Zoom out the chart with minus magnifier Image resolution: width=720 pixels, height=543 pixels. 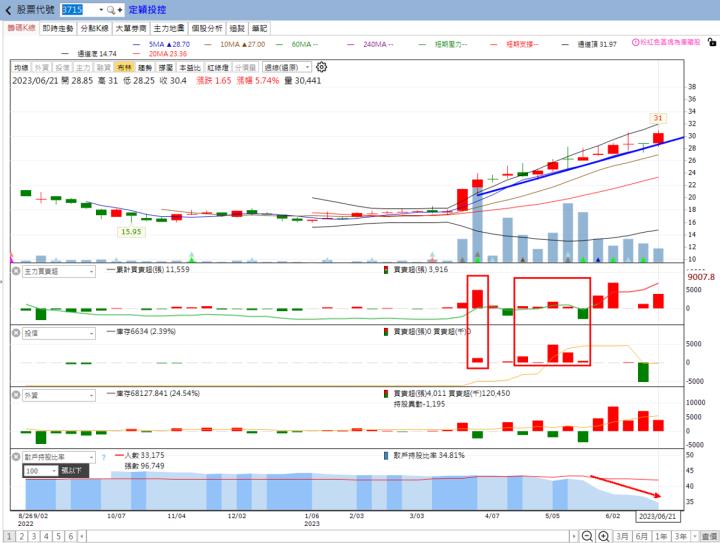coord(587,536)
